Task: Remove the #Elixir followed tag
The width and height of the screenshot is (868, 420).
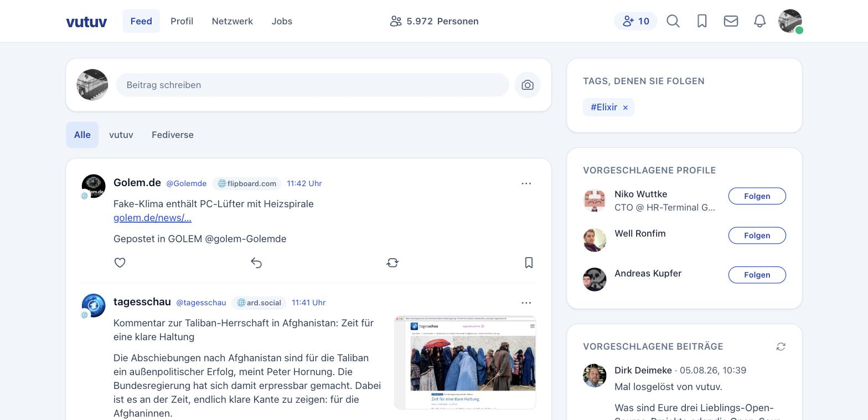Action: 626,107
